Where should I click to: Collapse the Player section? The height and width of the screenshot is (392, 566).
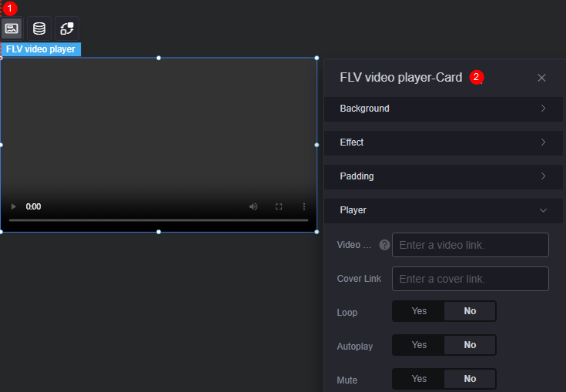[444, 210]
